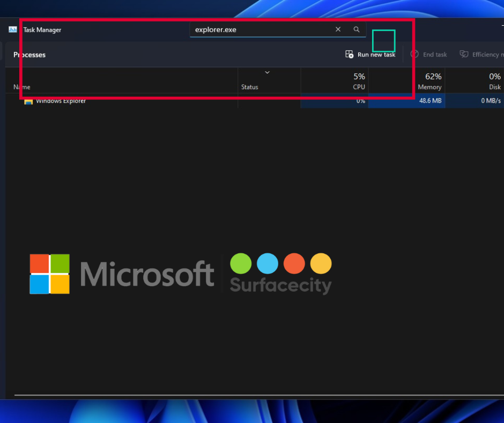Click the collapse chevron above Status column
This screenshot has width=504, height=423.
tap(267, 72)
